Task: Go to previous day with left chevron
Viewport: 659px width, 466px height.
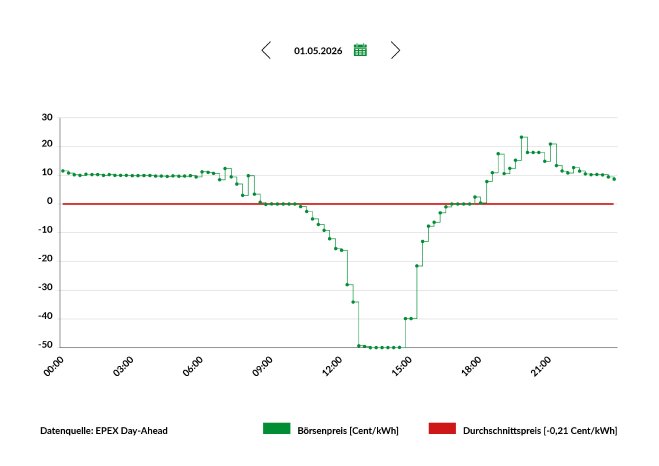Action: (266, 50)
